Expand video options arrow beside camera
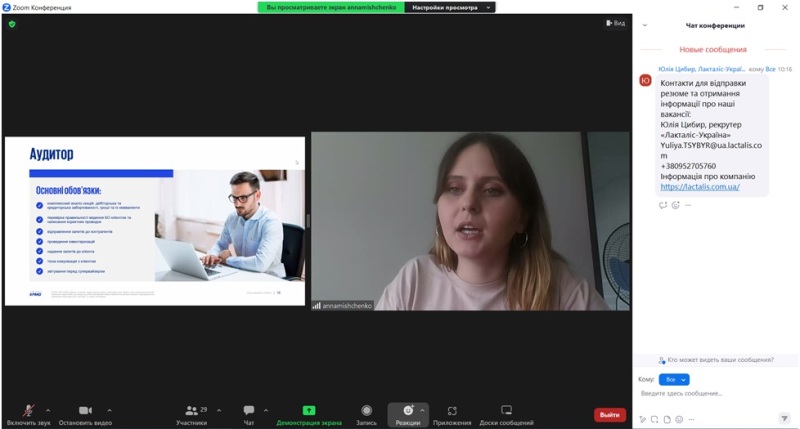Viewport: 800px width, 429px height. [109, 410]
